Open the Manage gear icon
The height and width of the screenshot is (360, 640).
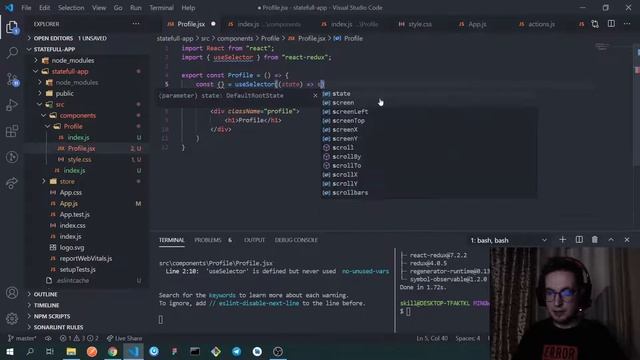[12, 318]
